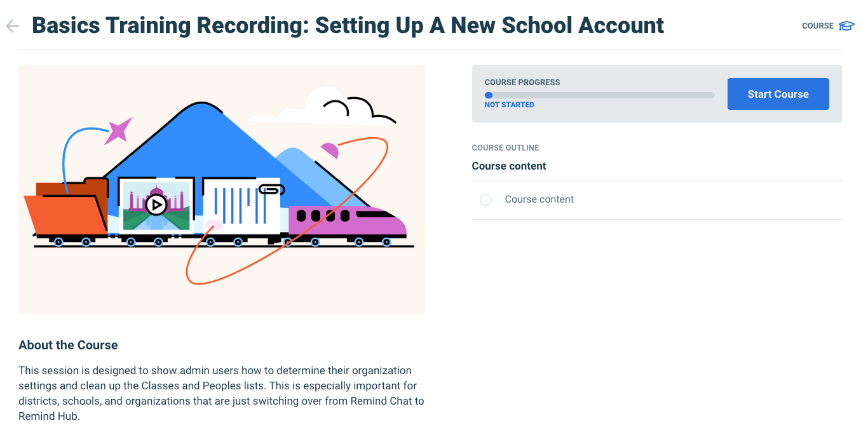Click the purple star in the illustration
The height and width of the screenshot is (437, 868).
click(118, 131)
